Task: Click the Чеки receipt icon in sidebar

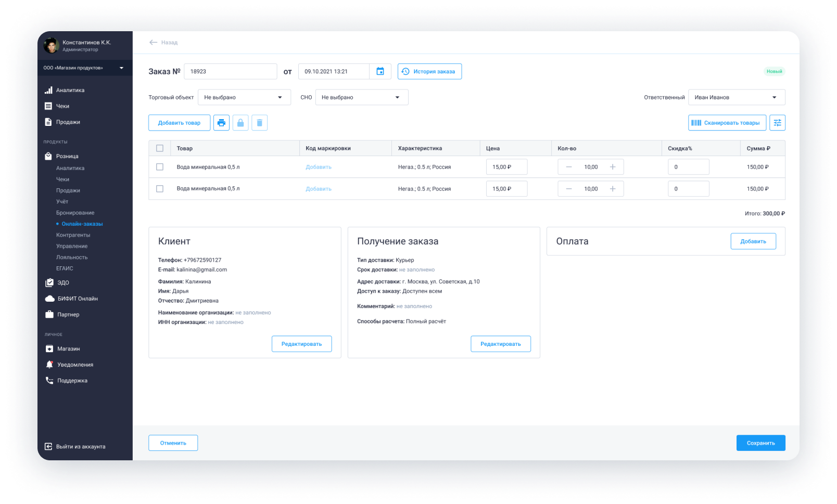Action: coord(48,106)
